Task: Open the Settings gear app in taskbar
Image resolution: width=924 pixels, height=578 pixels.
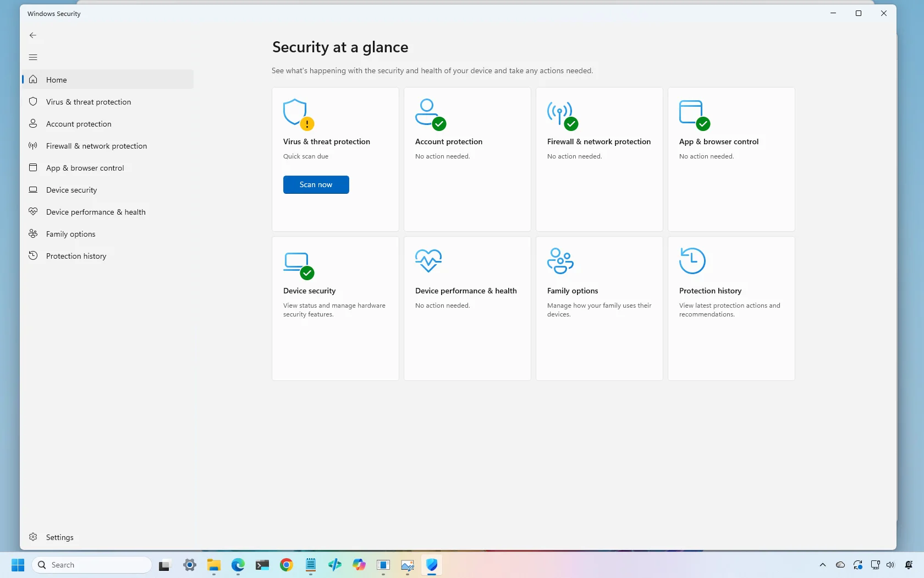Action: click(x=190, y=565)
